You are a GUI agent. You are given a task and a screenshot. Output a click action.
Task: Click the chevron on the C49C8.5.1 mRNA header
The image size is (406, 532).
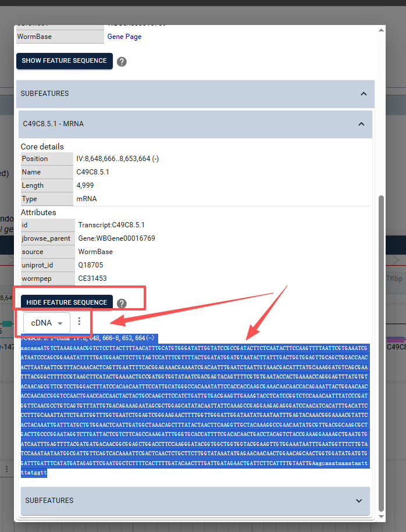point(361,124)
